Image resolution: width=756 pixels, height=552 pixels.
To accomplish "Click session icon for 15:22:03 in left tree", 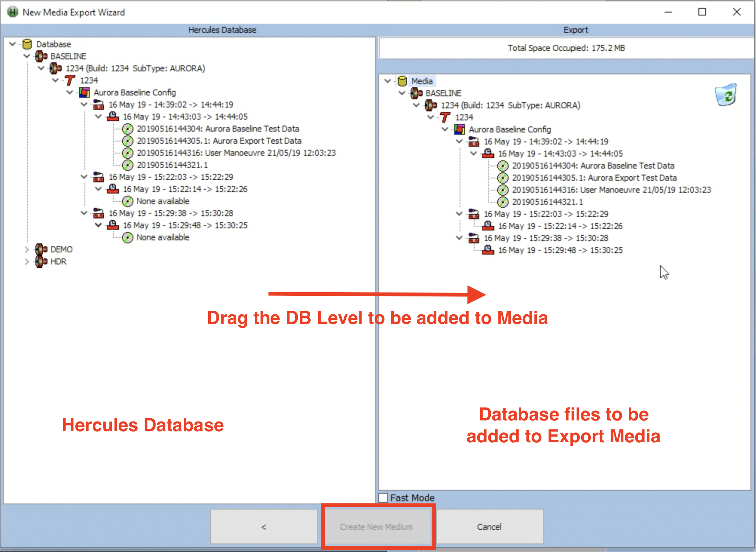I will pyautogui.click(x=99, y=177).
